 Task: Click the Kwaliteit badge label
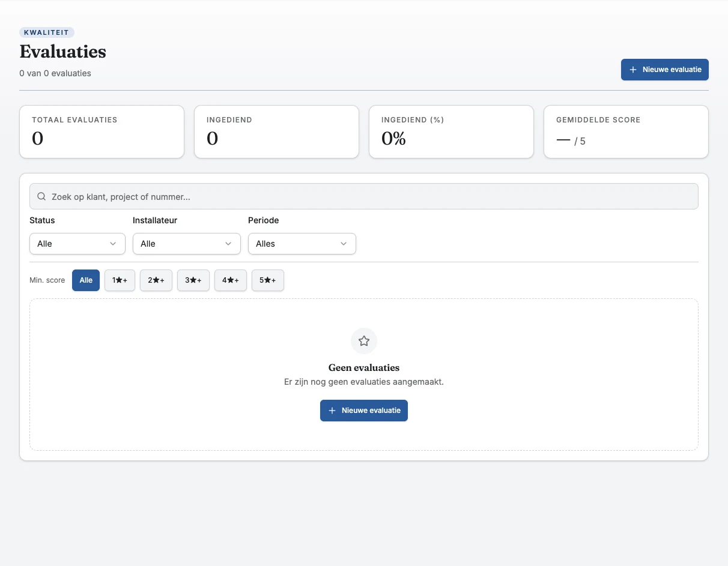[x=47, y=32]
